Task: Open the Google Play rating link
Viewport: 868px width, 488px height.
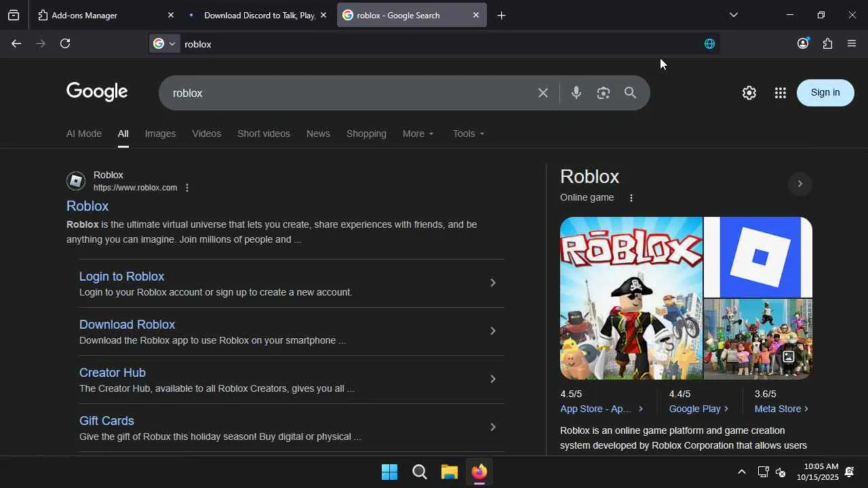Action: pyautogui.click(x=698, y=409)
